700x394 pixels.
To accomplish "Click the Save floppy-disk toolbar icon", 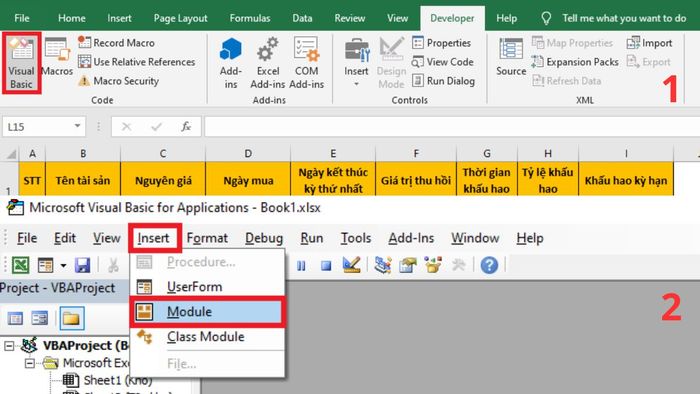I will 83,265.
